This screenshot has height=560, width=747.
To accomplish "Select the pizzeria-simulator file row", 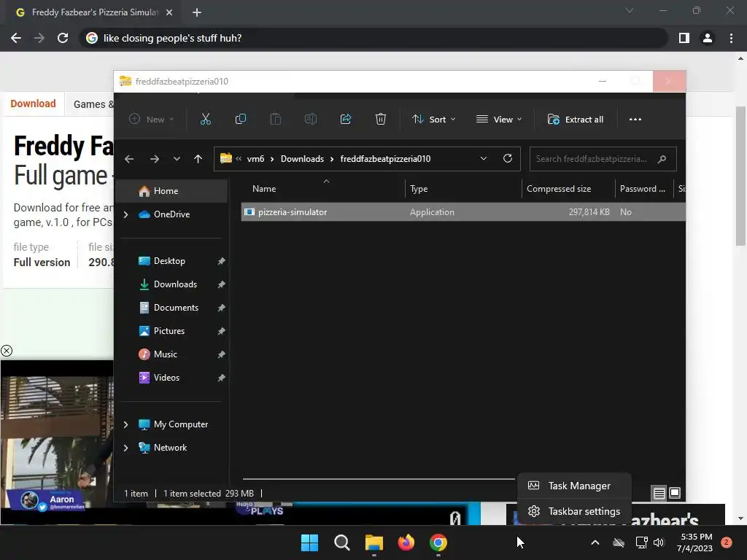I will click(x=463, y=212).
